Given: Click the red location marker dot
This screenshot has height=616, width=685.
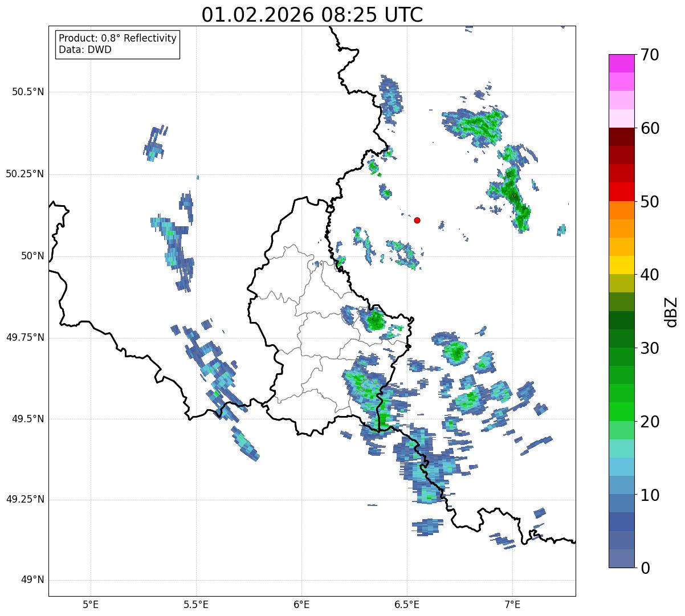Looking at the screenshot, I should point(417,220).
